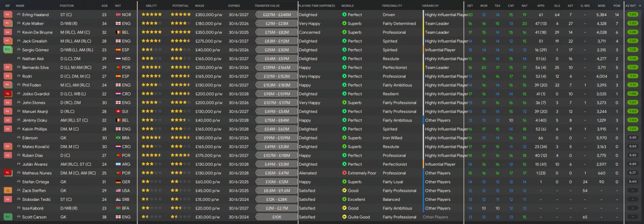The image size is (644, 224).
Task: Click the Argentina flag in Julián Álvarez's row
Action: coord(118,164)
